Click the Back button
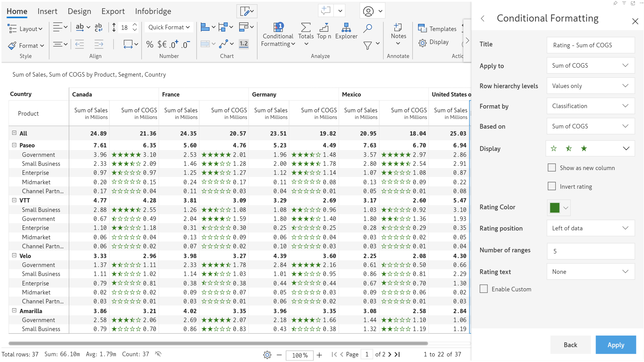644x362 pixels. pos(570,345)
